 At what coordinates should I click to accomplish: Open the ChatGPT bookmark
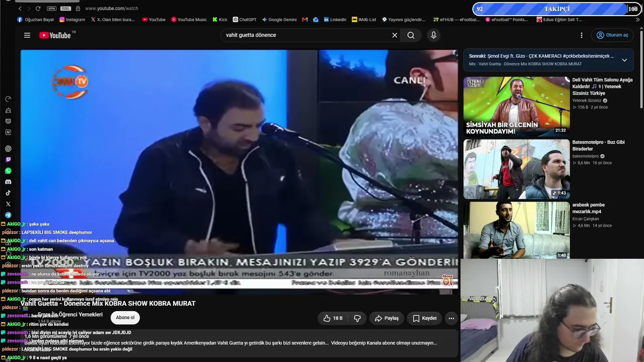[x=245, y=20]
